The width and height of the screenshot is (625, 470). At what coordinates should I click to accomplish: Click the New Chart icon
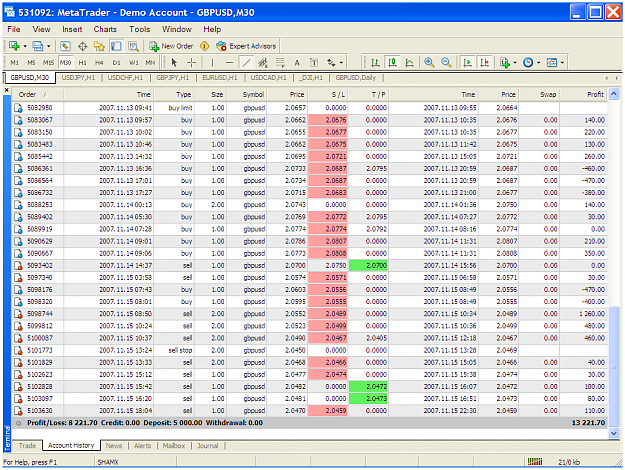pos(14,46)
